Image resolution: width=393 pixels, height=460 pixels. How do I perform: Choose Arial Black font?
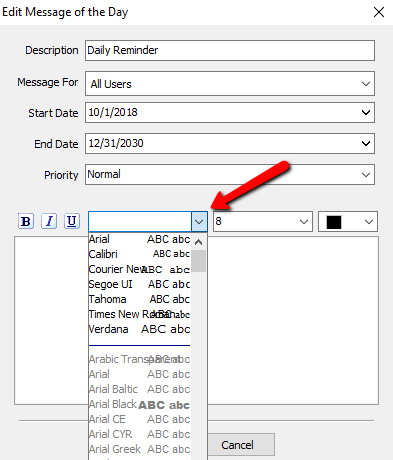pos(139,404)
